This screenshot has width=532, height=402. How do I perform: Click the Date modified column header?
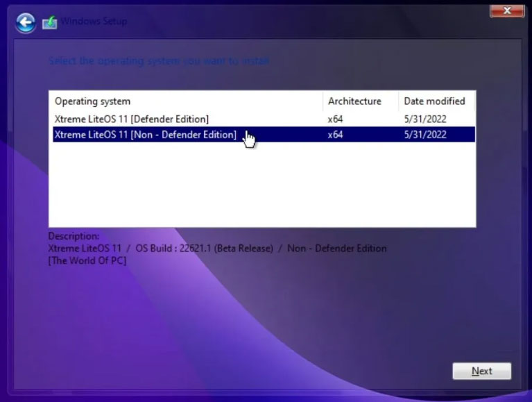pos(437,101)
